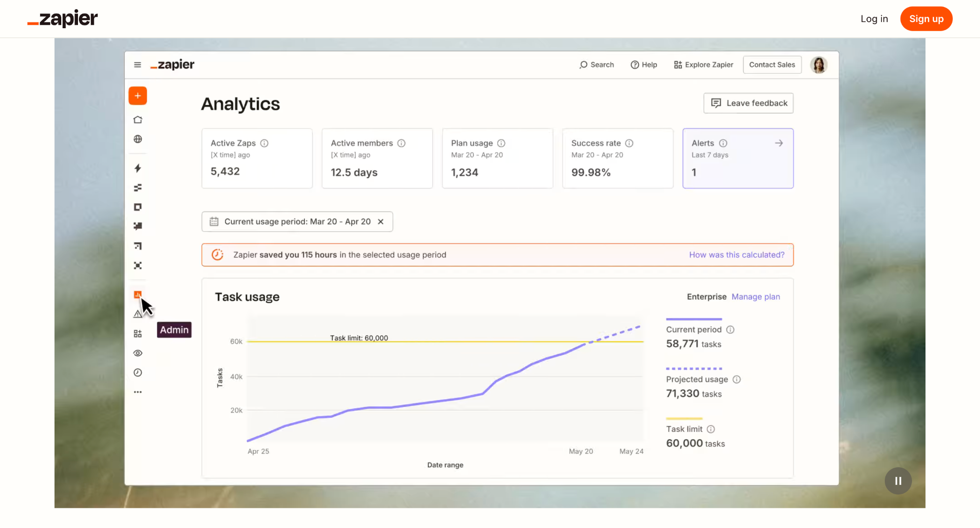Click the orange Sign up button
980x528 pixels.
926,19
